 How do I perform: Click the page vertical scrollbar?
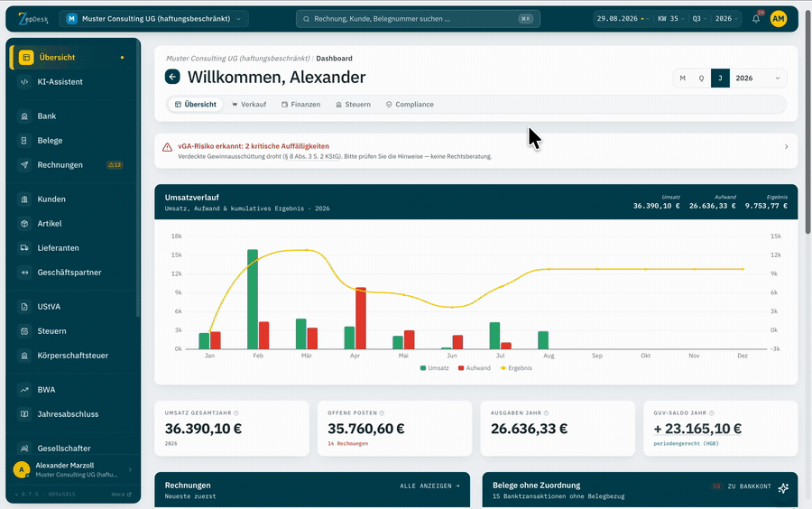point(807,122)
